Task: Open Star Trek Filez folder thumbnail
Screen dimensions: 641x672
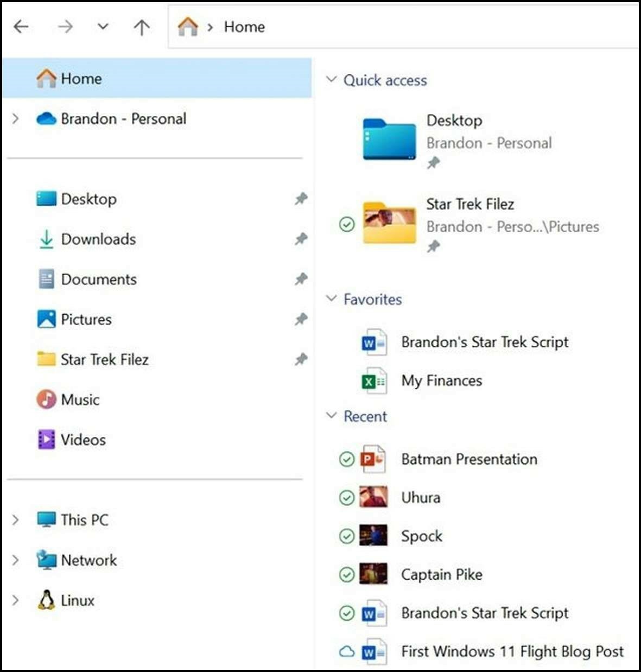Action: coord(390,223)
